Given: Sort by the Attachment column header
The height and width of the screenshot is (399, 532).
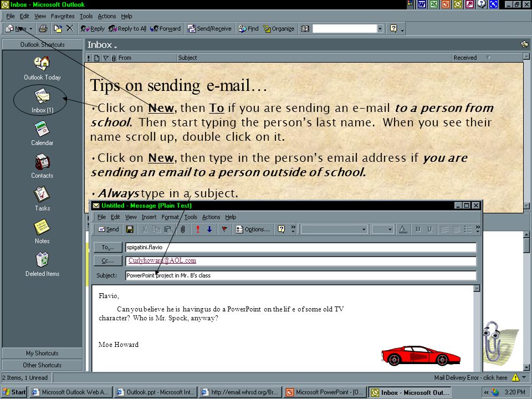Looking at the screenshot, I should [114, 58].
